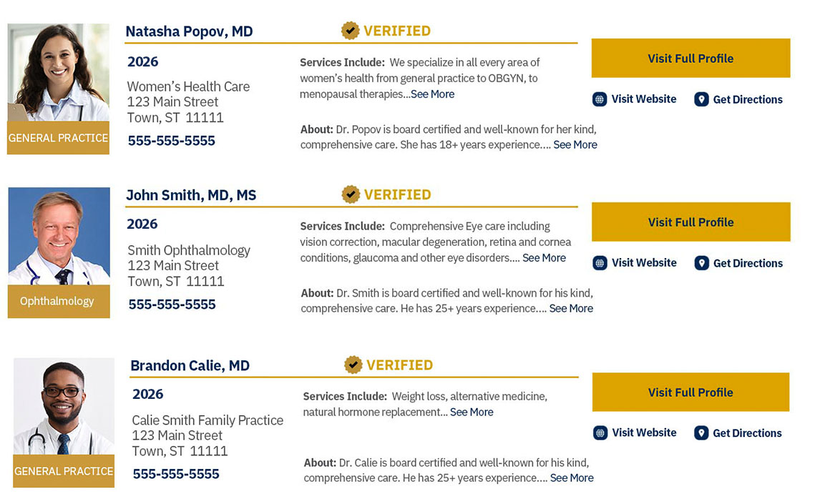Viewport: 815px width, 504px height.
Task: Expand Dr. Popov's About text with See More
Action: 575,145
